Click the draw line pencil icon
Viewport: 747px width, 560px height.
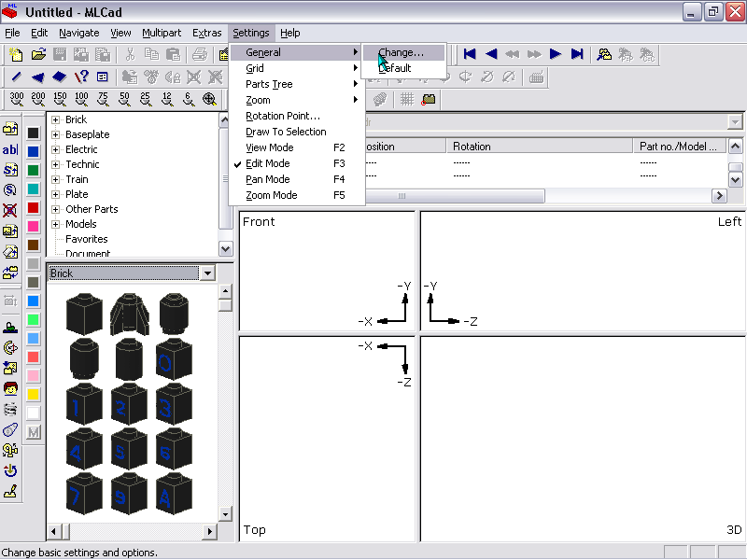coord(16,77)
